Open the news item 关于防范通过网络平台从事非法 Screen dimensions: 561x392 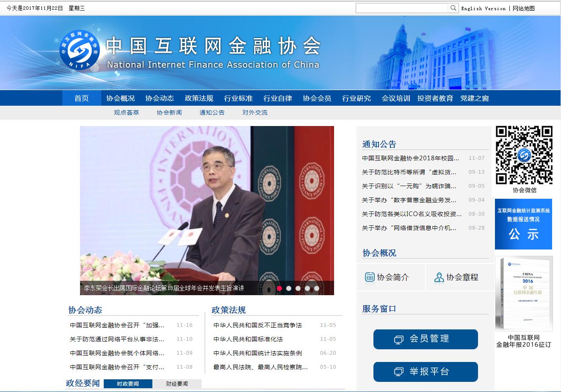[x=117, y=339]
